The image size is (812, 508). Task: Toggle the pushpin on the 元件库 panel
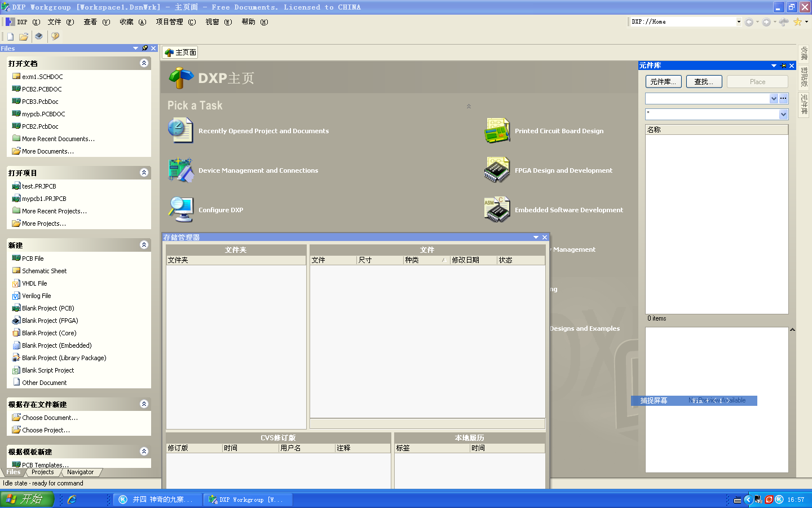pos(783,65)
